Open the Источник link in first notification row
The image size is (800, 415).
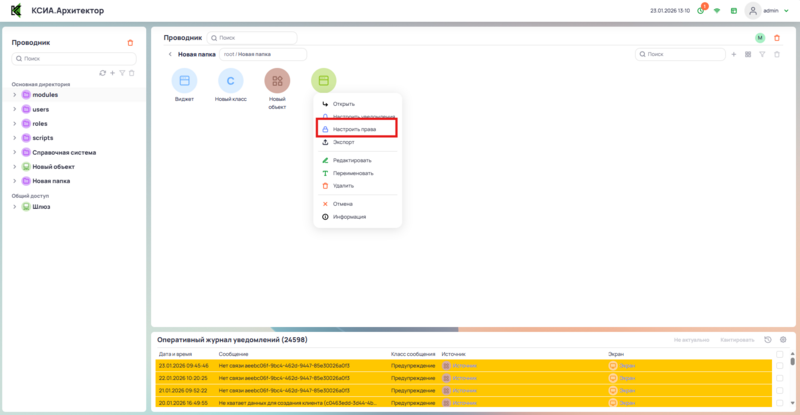tap(464, 366)
